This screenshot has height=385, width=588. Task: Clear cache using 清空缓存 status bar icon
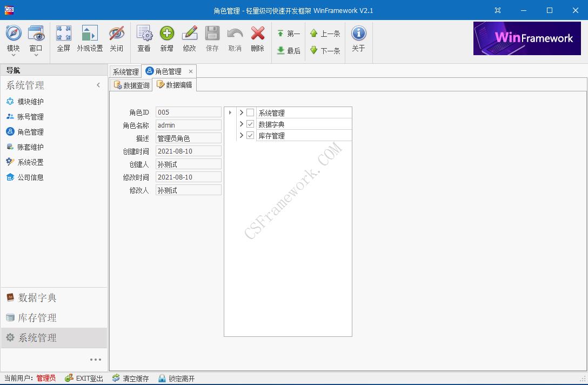tap(130, 378)
